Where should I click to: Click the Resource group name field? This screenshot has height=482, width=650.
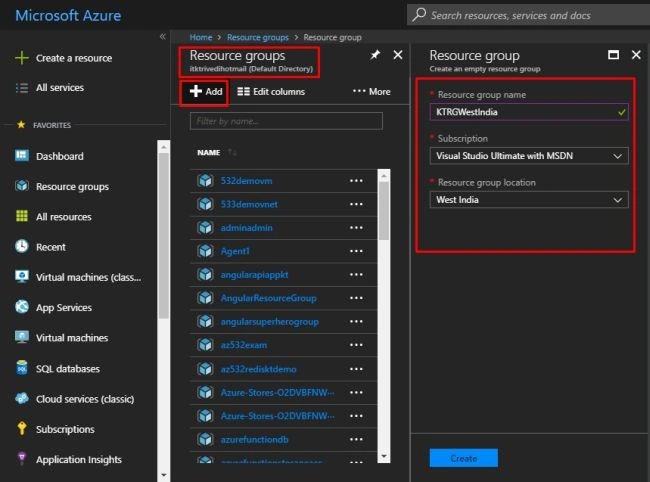coord(529,112)
